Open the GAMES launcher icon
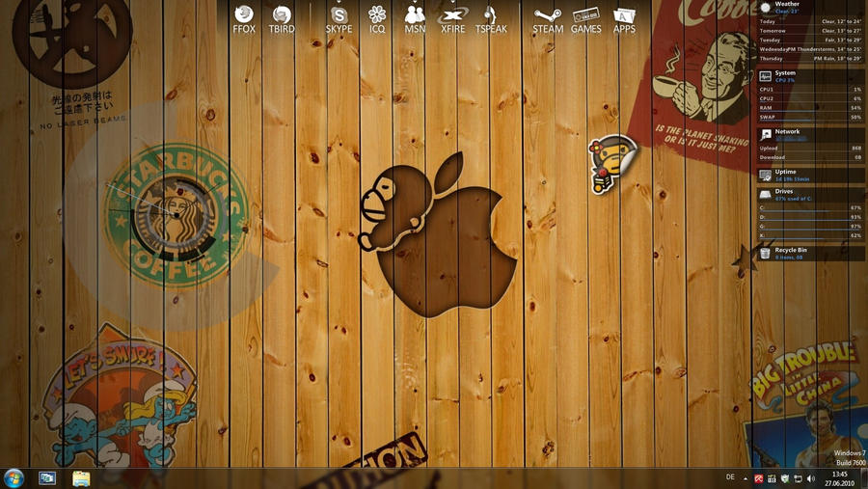Image resolution: width=868 pixels, height=489 pixels. click(585, 19)
